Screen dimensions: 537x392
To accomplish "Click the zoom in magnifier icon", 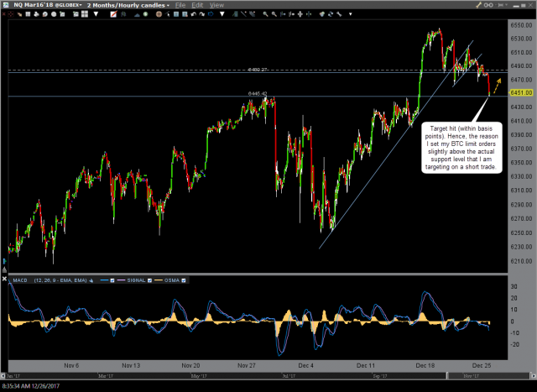I will point(265,14).
